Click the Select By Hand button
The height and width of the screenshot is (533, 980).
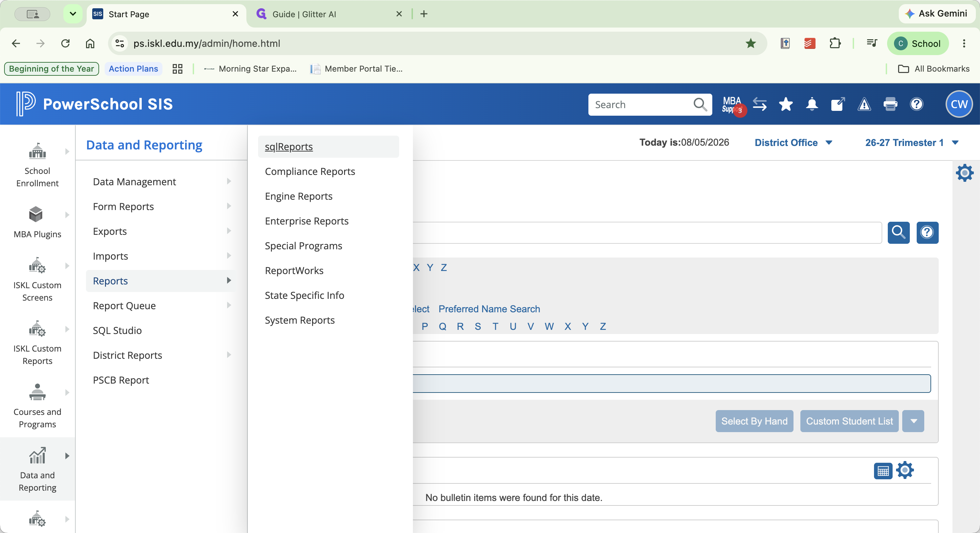tap(754, 421)
